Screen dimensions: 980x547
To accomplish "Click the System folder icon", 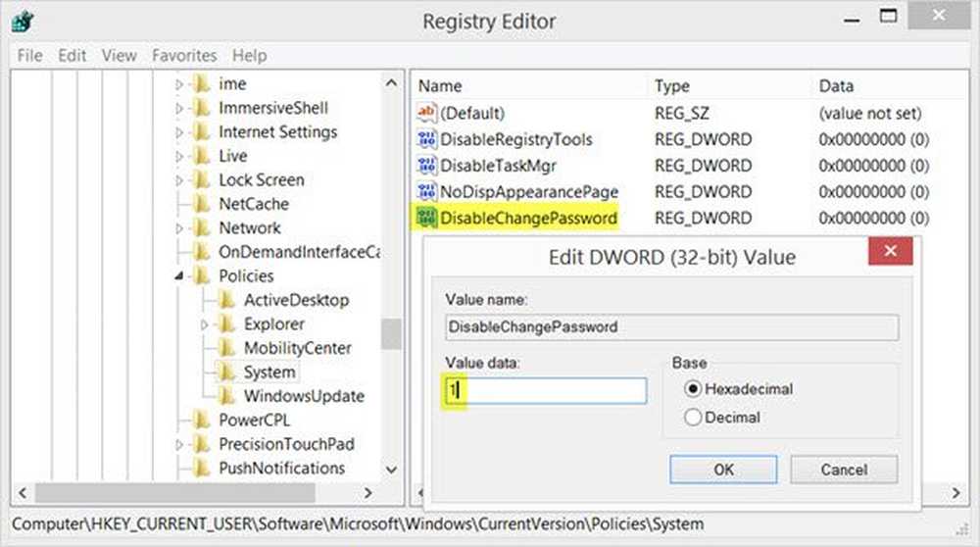I will coord(226,372).
